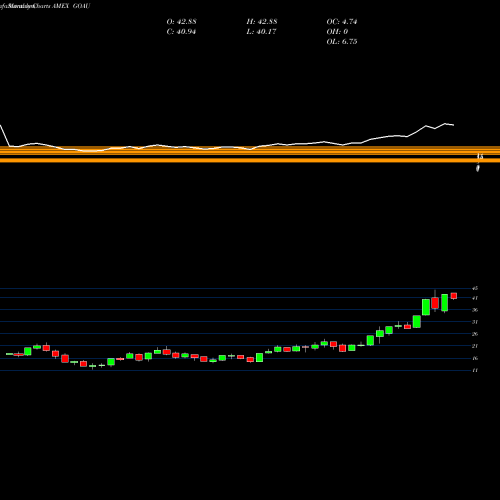Image resolution: width=500 pixels, height=500 pixels.
Task: Click the low value 'L: 40.17'
Action: click(262, 32)
